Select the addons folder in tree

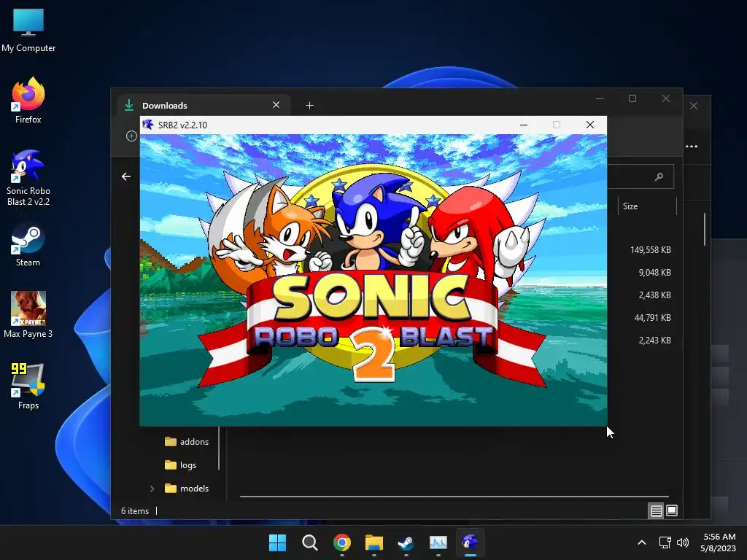pos(187,442)
